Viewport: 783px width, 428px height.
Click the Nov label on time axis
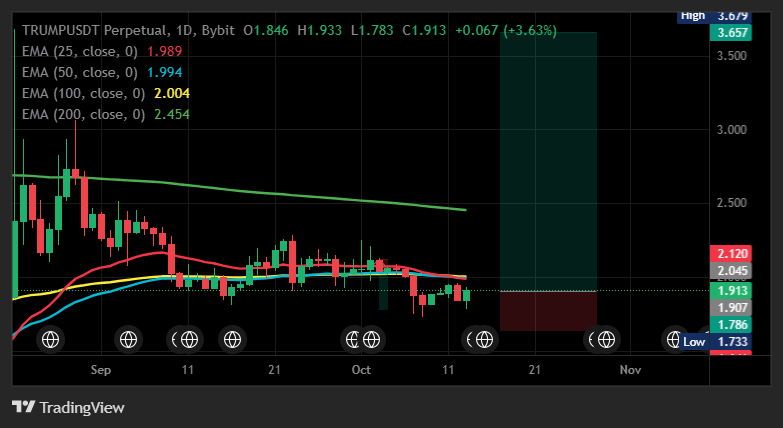(630, 370)
